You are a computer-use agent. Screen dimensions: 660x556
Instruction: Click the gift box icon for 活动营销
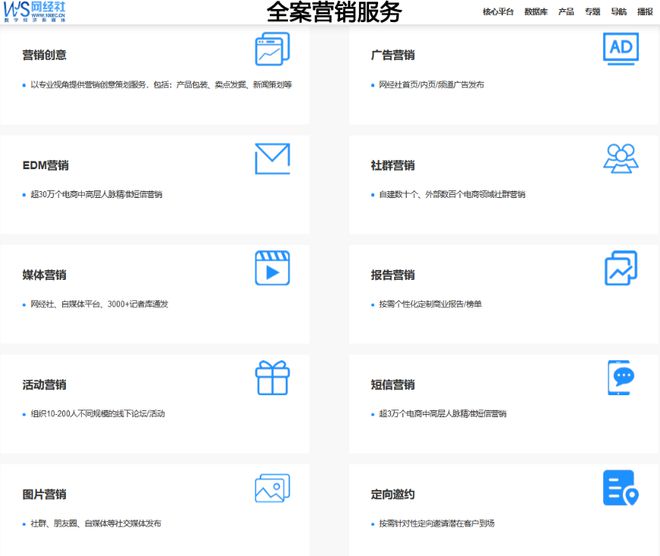point(272,378)
